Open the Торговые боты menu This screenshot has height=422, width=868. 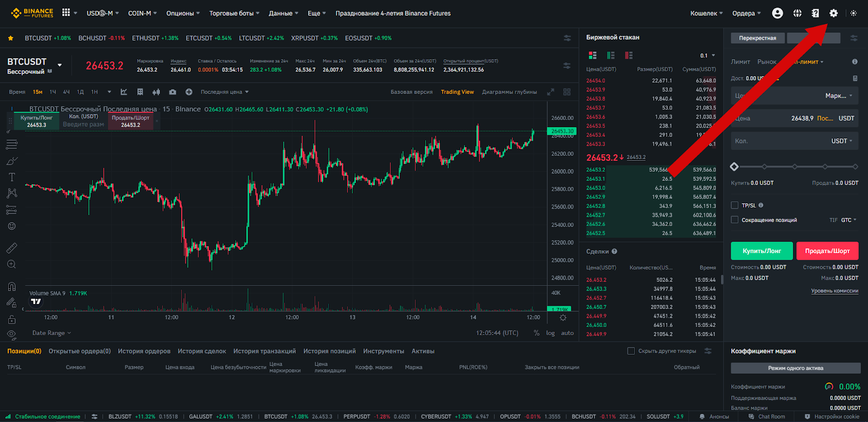[x=234, y=13]
